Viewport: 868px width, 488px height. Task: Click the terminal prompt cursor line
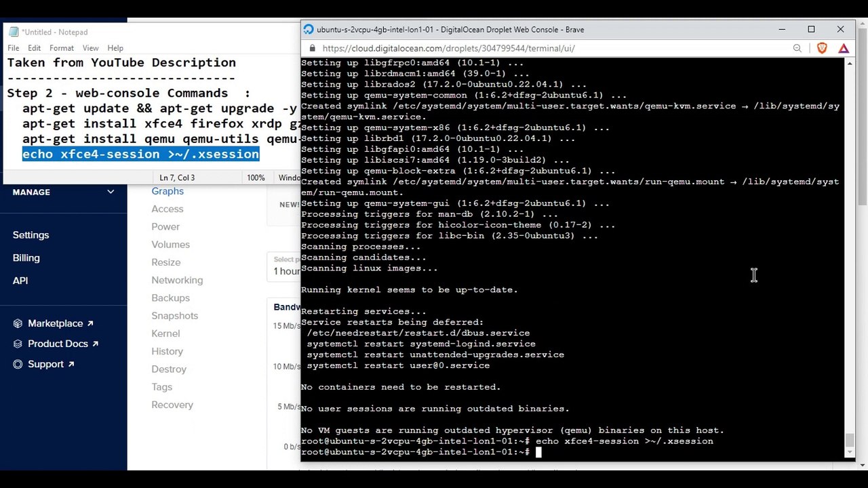pos(420,452)
